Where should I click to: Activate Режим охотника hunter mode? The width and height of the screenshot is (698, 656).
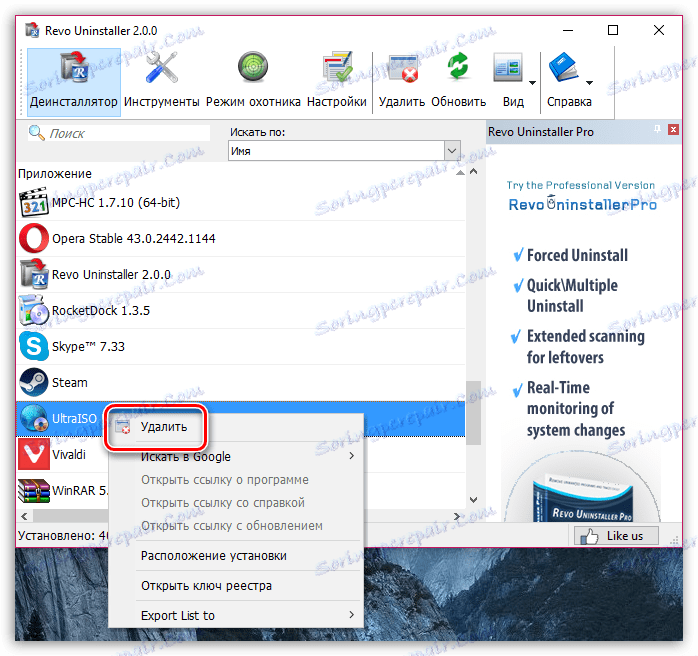pyautogui.click(x=253, y=82)
